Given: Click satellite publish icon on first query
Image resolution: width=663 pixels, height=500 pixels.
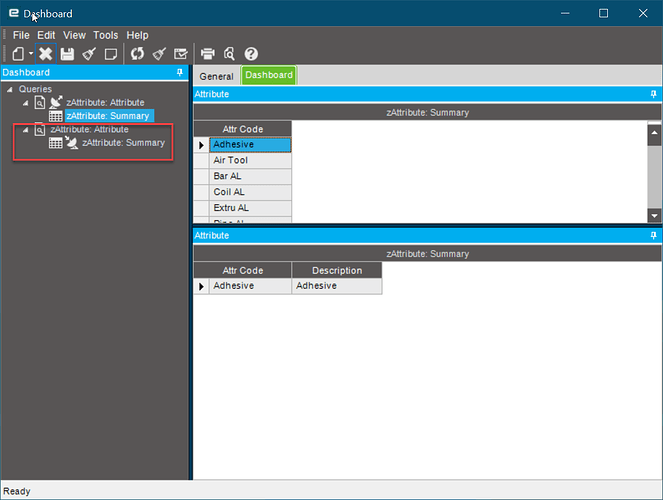Looking at the screenshot, I should tap(56, 102).
